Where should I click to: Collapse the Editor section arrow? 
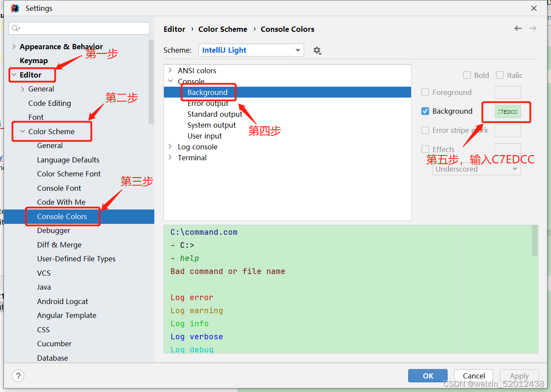pos(14,75)
